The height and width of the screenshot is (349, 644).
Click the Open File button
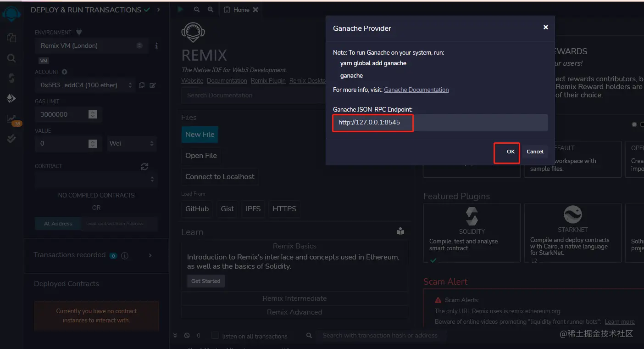(201, 156)
